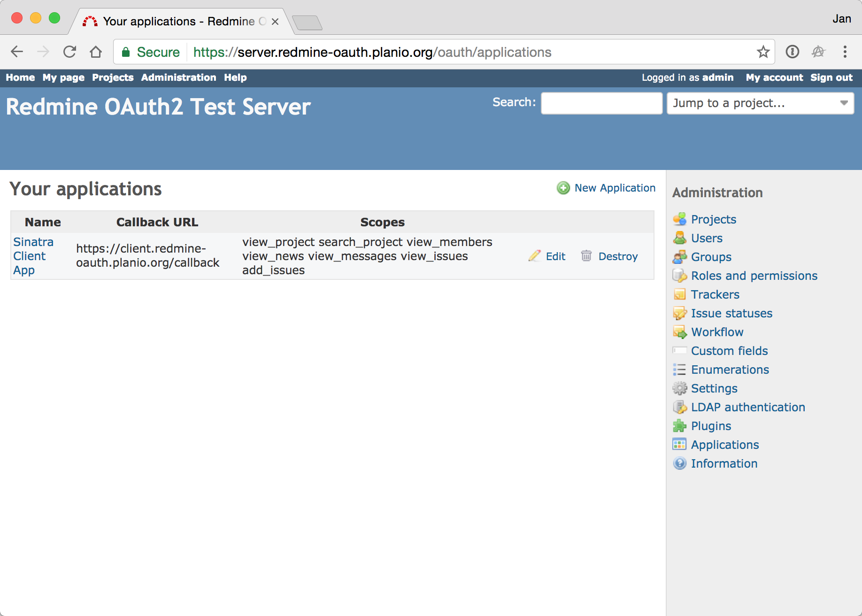Open the Jump to a project dropdown
This screenshot has width=862, height=616.
pyautogui.click(x=760, y=103)
